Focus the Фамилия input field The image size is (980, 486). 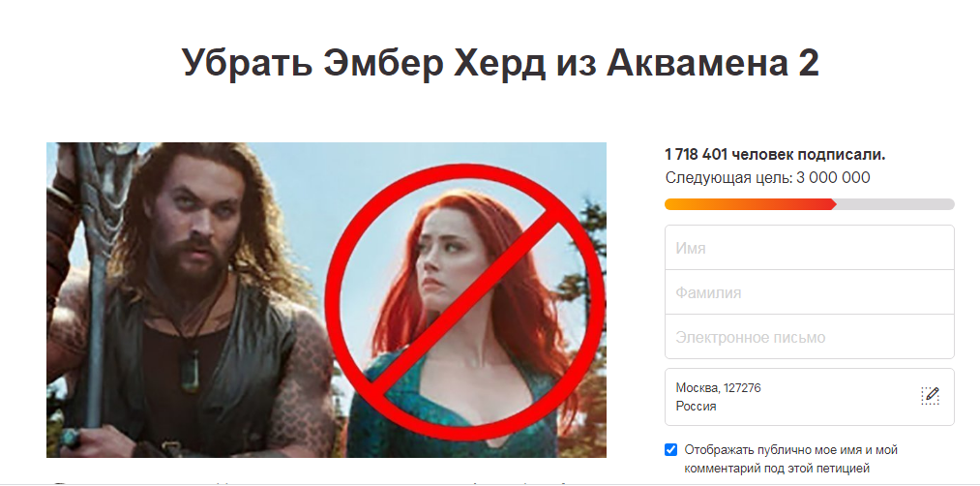(x=810, y=292)
